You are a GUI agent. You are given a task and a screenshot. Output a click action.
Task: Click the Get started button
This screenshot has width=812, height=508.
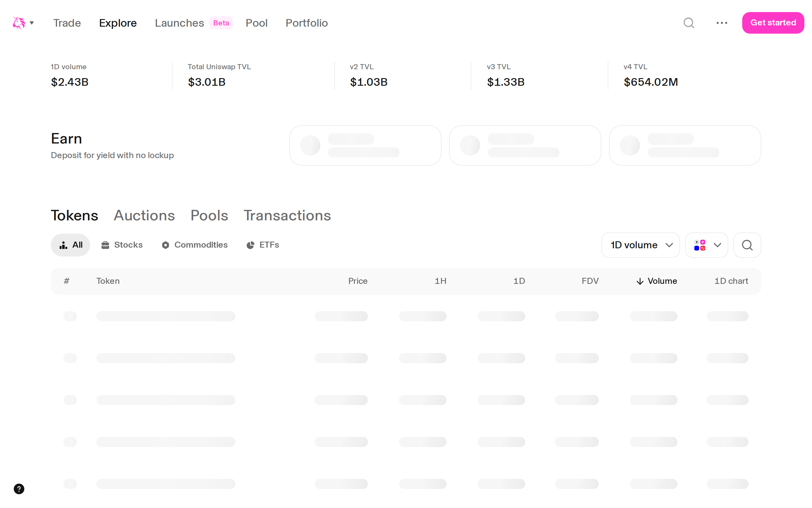773,23
